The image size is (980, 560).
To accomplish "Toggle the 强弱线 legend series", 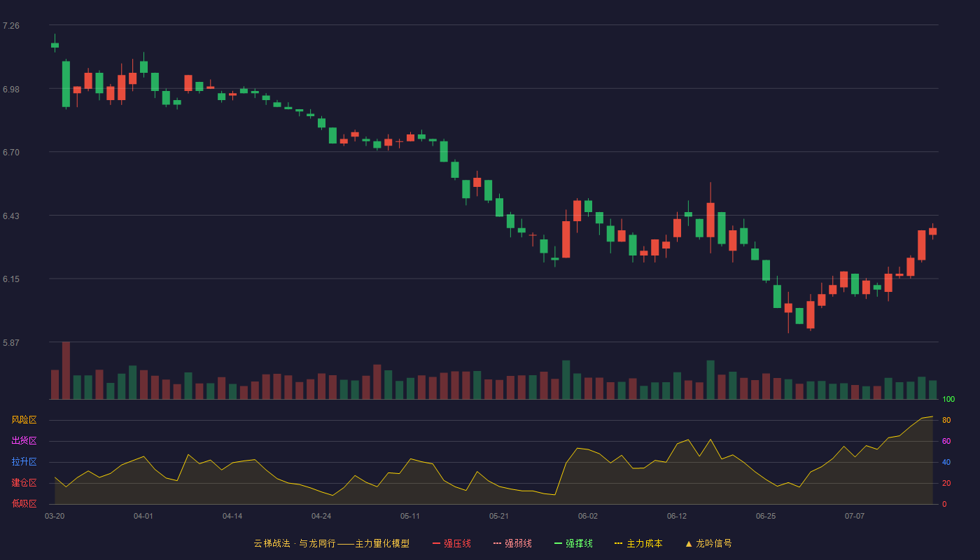I will tap(512, 543).
